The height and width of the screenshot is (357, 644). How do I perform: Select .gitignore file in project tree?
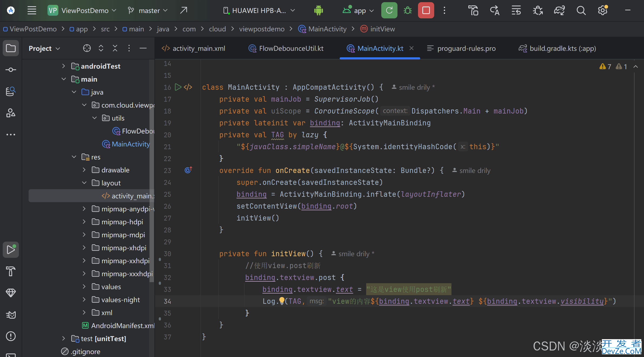click(81, 352)
